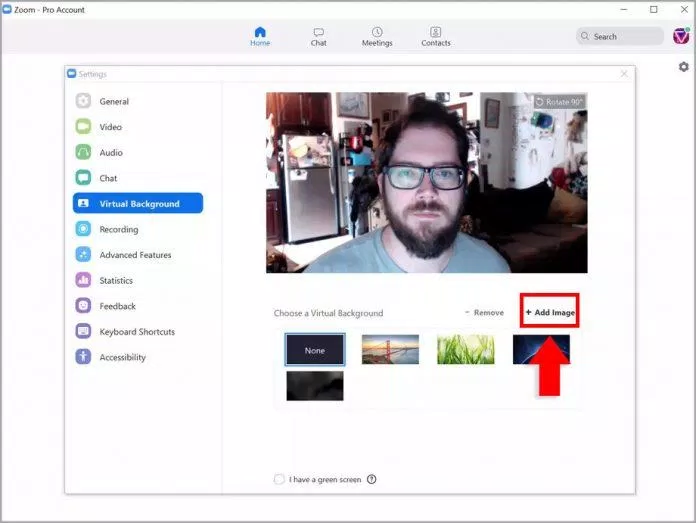
Task: Open the Feedback smiley icon
Action: (83, 306)
